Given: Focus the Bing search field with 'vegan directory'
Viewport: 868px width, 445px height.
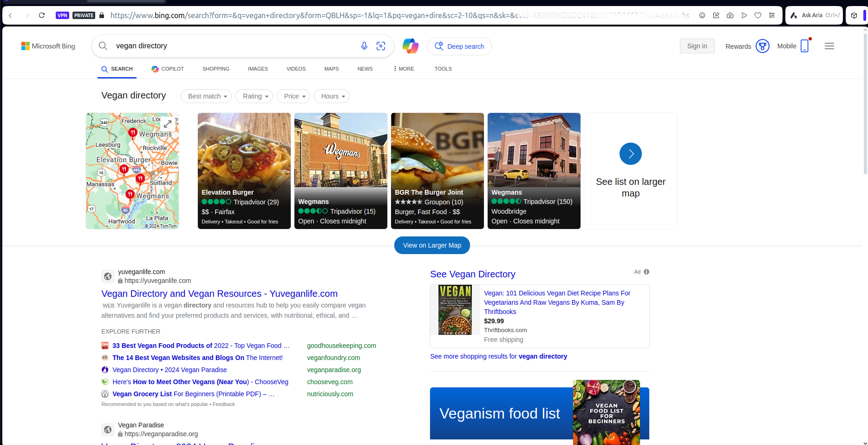Looking at the screenshot, I should [235, 46].
